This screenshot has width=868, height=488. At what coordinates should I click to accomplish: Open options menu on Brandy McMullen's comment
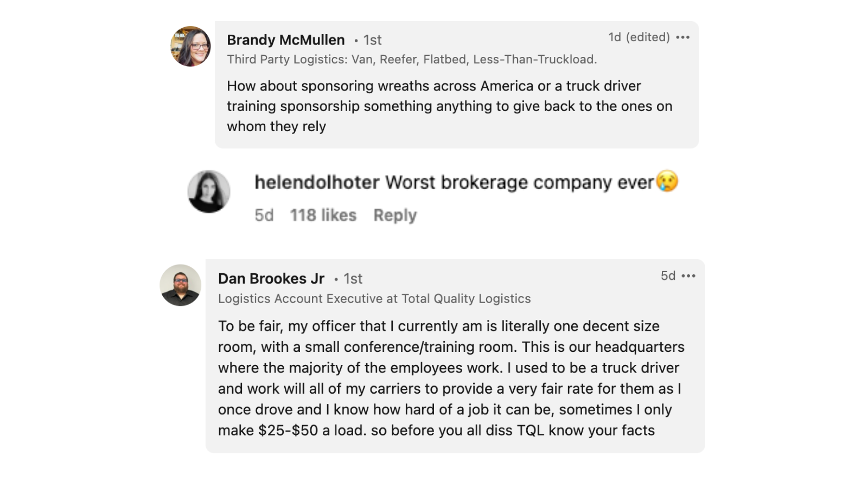coord(683,37)
